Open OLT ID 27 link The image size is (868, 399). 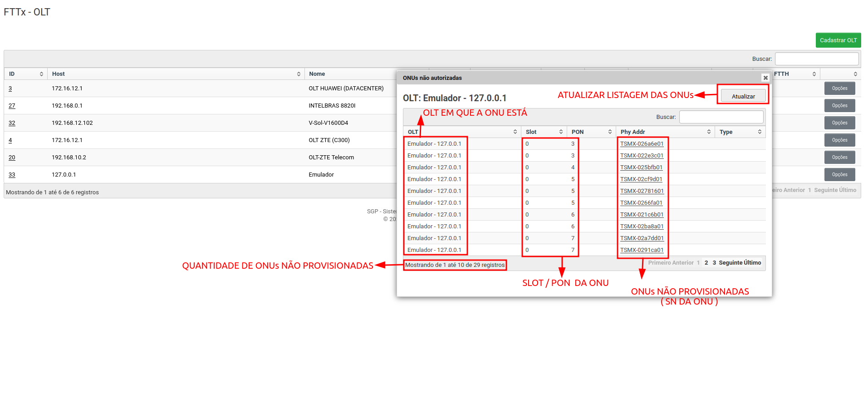[x=12, y=106]
